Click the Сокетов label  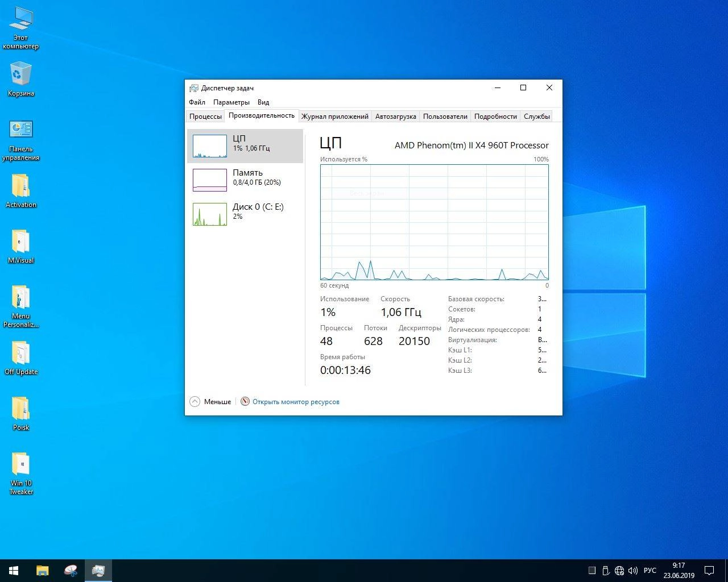click(x=462, y=309)
